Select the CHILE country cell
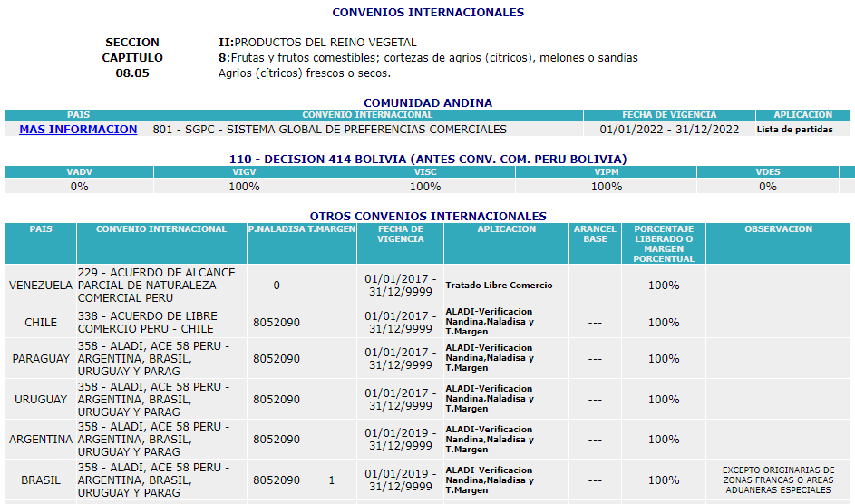The height and width of the screenshot is (504, 855). click(41, 322)
